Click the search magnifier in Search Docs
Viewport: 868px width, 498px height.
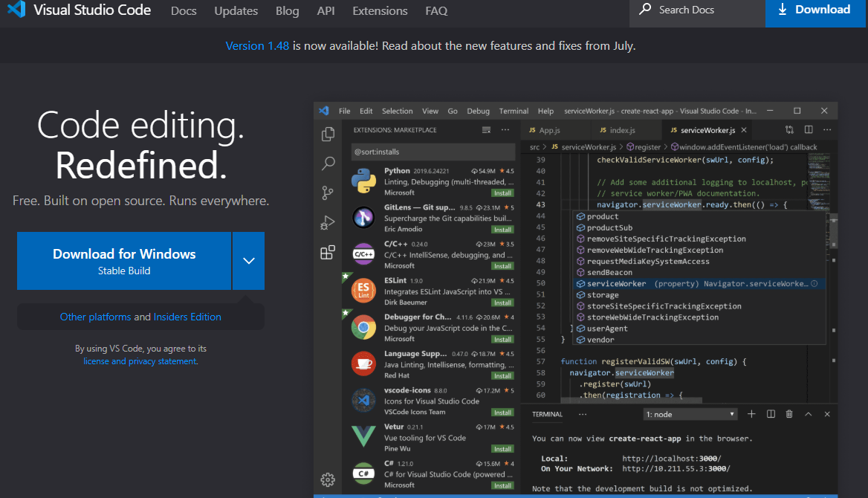click(x=645, y=9)
